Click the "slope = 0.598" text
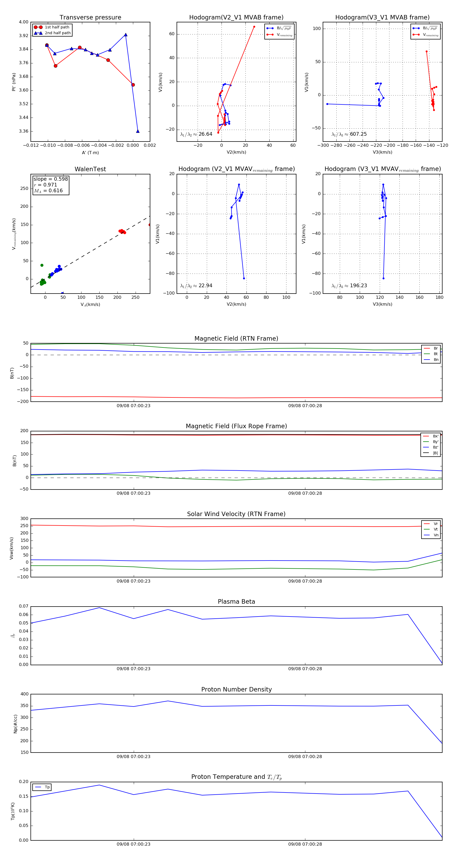This screenshot has height=868, width=473. (x=50, y=179)
